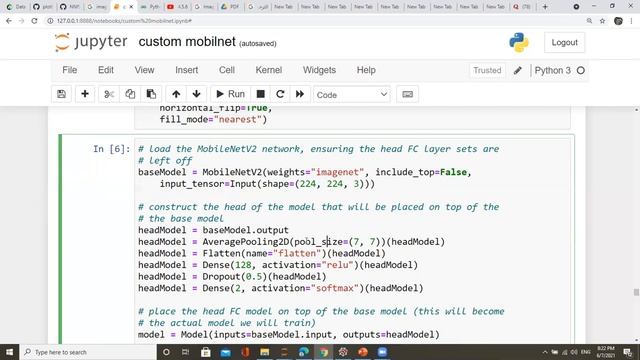The image size is (640, 360).
Task: Rename the notebook titled custom mobilnet
Action: click(187, 42)
